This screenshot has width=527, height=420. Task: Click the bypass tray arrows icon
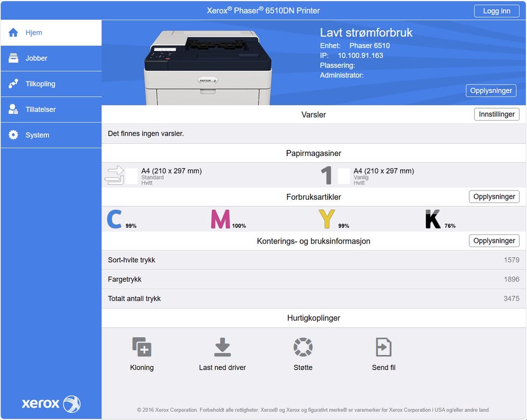click(114, 175)
